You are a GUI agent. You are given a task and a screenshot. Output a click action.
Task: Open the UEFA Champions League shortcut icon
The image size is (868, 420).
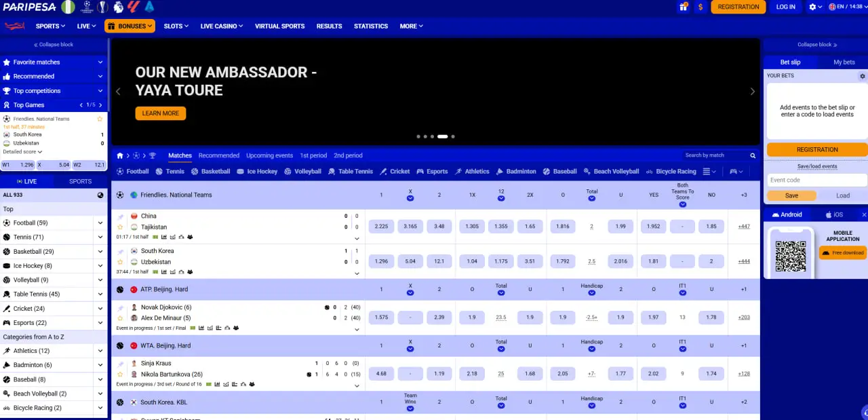click(x=87, y=7)
